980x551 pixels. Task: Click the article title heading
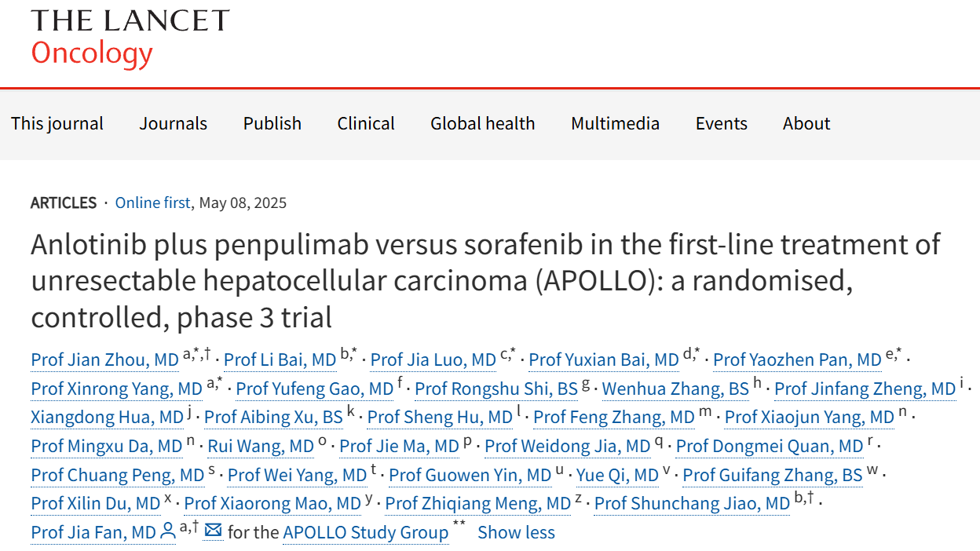coord(485,280)
